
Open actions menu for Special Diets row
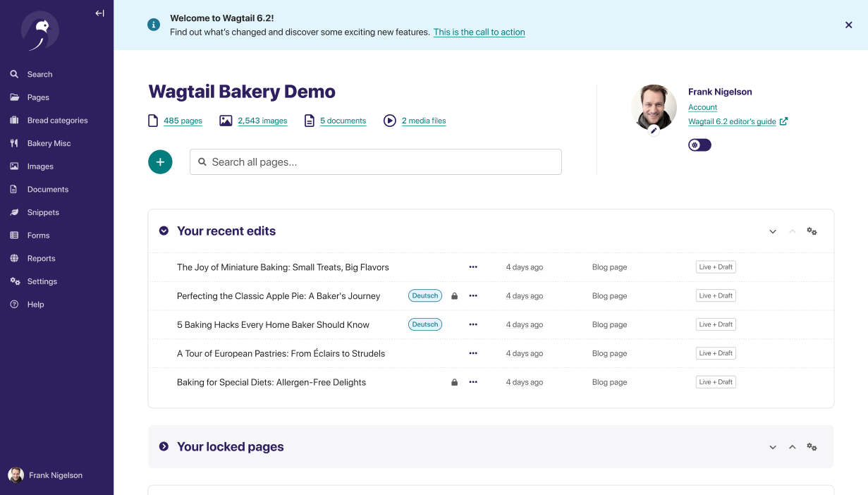(x=473, y=382)
